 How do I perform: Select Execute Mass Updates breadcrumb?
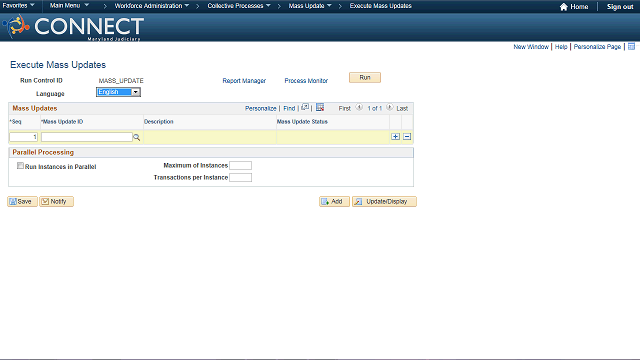380,6
